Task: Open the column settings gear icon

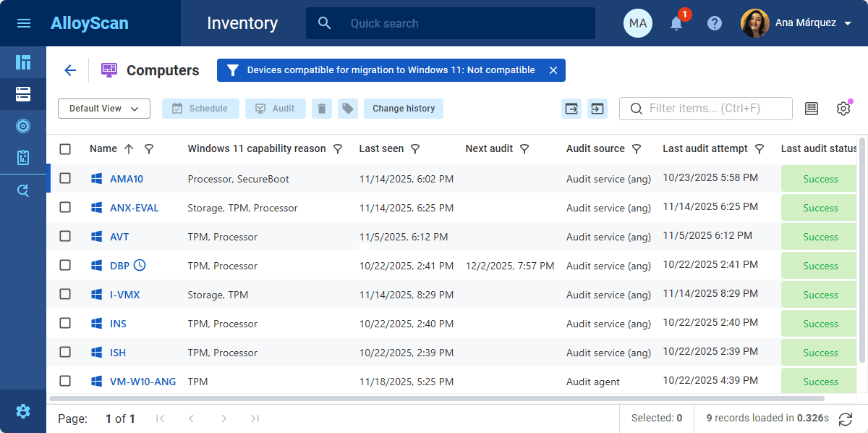Action: click(843, 109)
